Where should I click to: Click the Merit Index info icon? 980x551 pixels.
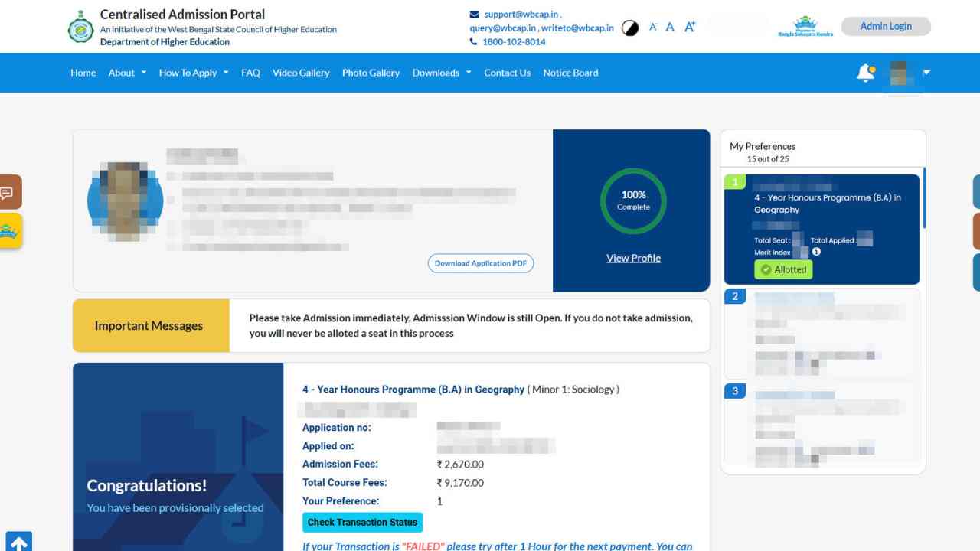[x=816, y=252]
